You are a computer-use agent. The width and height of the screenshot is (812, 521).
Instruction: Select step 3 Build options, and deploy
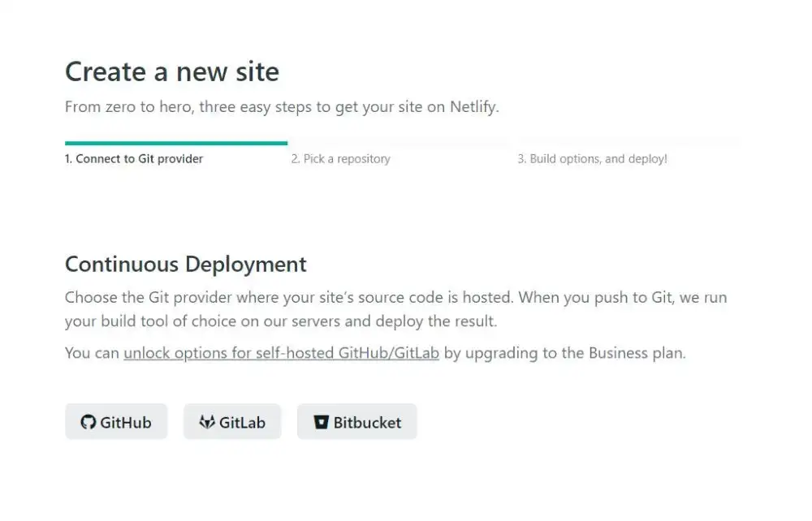(x=593, y=158)
